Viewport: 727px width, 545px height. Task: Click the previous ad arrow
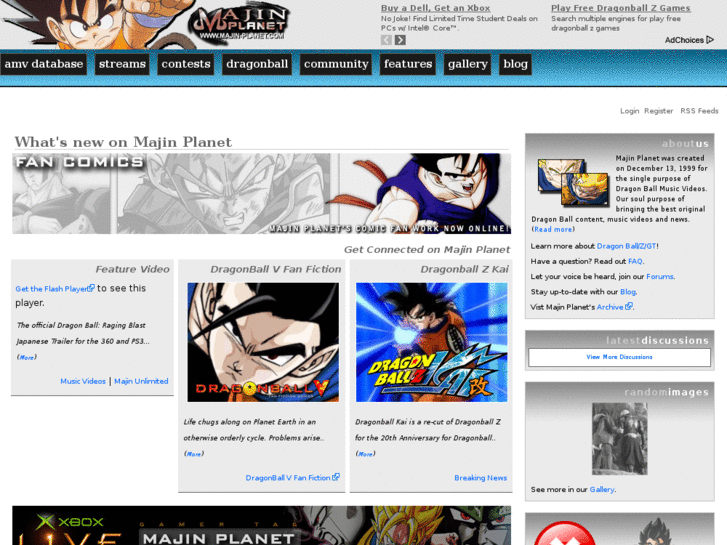(x=386, y=40)
